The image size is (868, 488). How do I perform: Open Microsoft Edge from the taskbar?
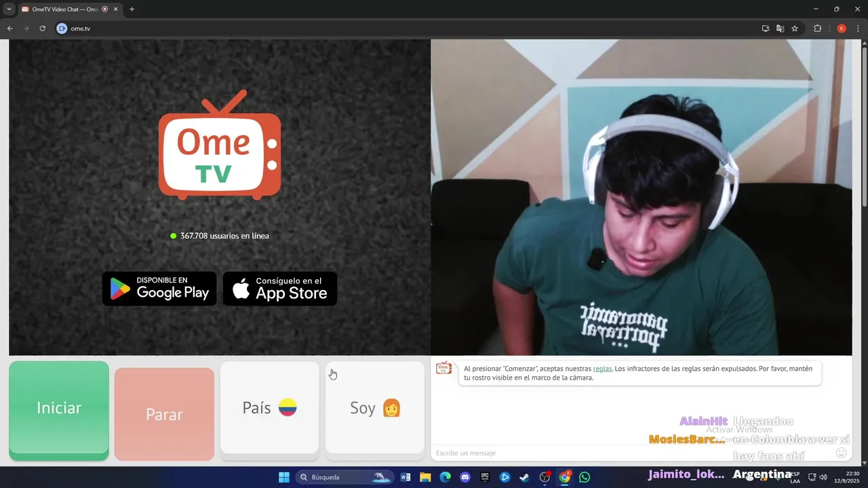[x=445, y=477]
